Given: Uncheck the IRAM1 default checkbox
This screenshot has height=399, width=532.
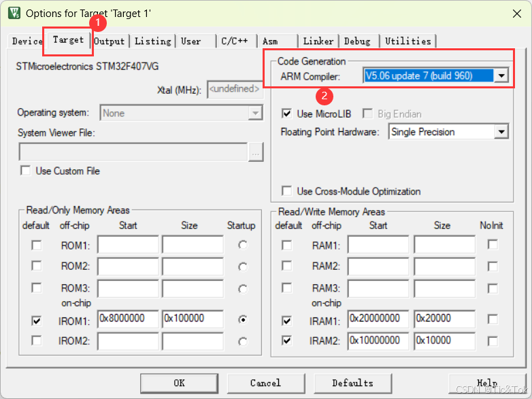Looking at the screenshot, I should (x=286, y=320).
